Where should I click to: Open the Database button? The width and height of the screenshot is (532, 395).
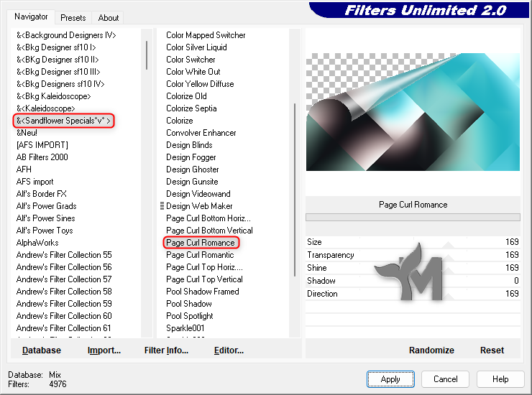tap(42, 350)
